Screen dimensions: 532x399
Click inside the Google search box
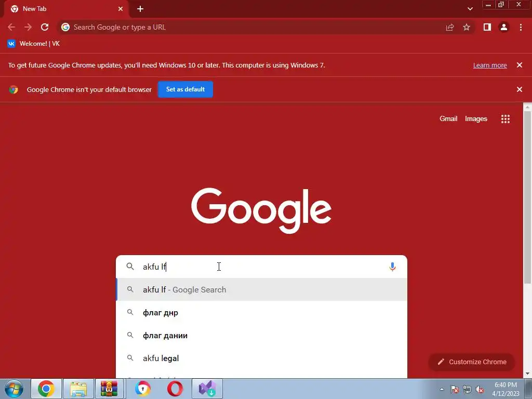(261, 267)
